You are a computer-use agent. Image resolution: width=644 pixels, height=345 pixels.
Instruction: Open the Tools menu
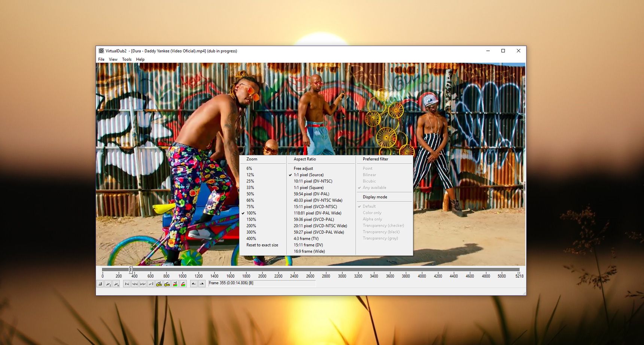[x=127, y=60]
